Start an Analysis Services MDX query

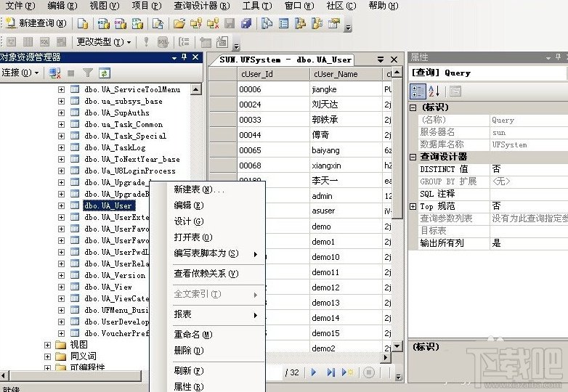coord(104,24)
